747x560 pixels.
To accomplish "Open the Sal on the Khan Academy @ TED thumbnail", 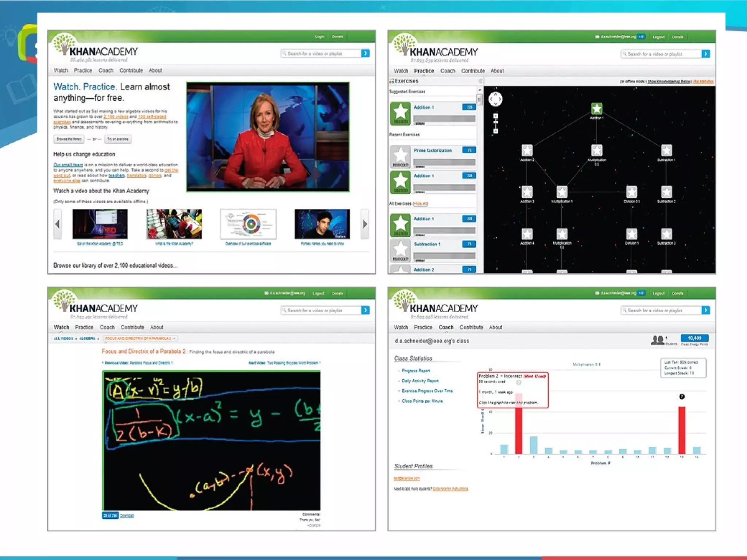I will (x=100, y=224).
